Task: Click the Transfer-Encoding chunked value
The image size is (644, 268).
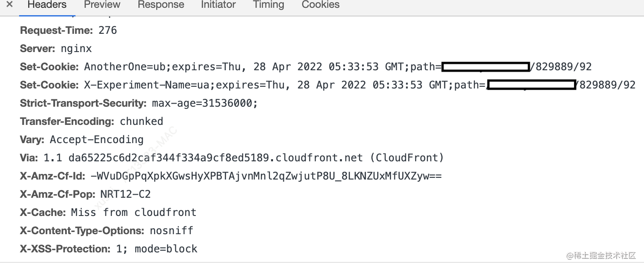Action: point(141,121)
